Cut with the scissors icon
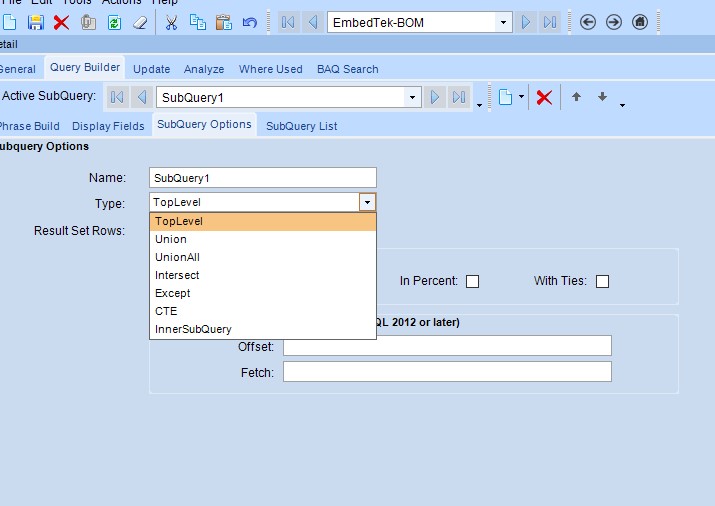 tap(171, 22)
